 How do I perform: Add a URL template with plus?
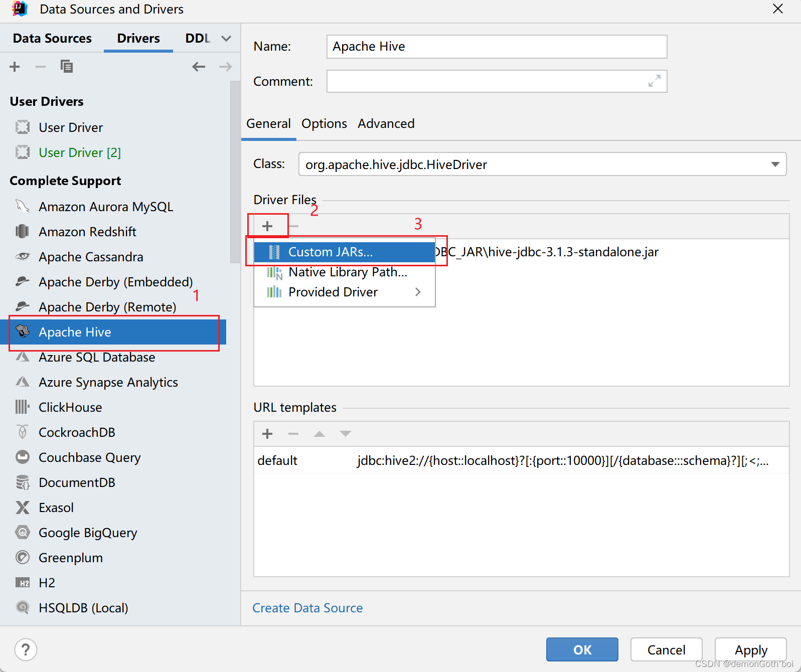[x=267, y=434]
